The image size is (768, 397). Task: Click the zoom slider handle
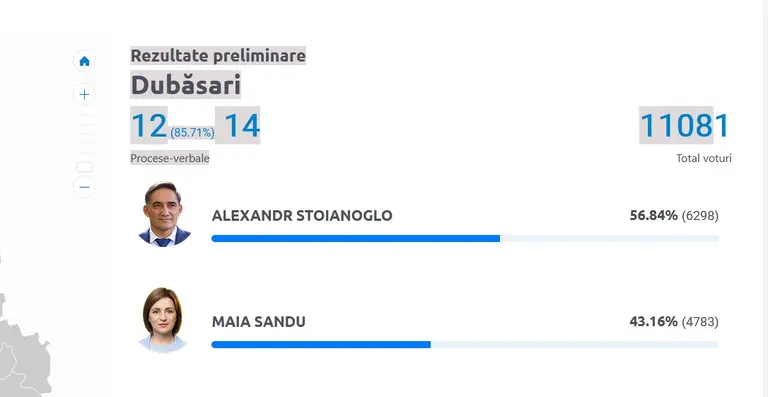(84, 167)
